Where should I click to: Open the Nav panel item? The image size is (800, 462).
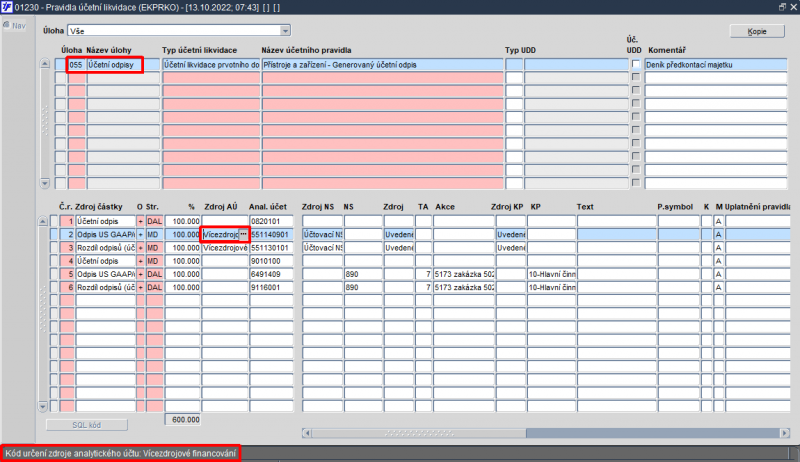pyautogui.click(x=14, y=25)
